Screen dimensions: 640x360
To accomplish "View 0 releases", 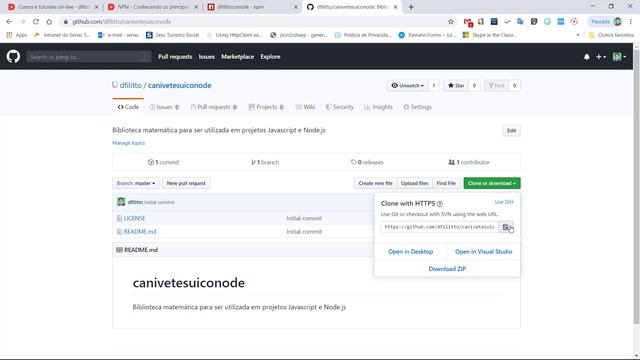I will [367, 162].
